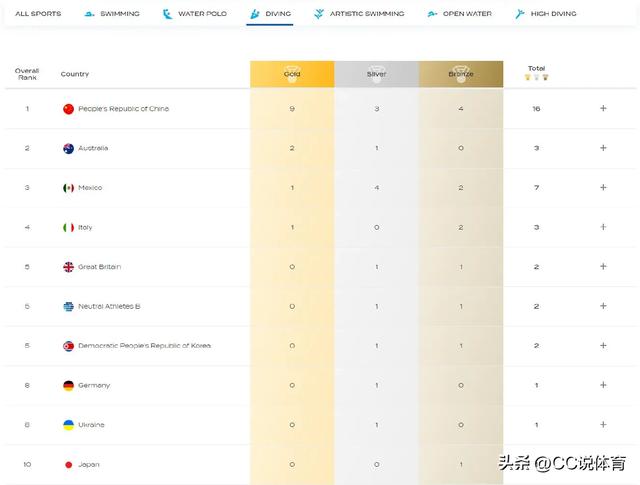Sort by the Bronze column header

click(461, 74)
